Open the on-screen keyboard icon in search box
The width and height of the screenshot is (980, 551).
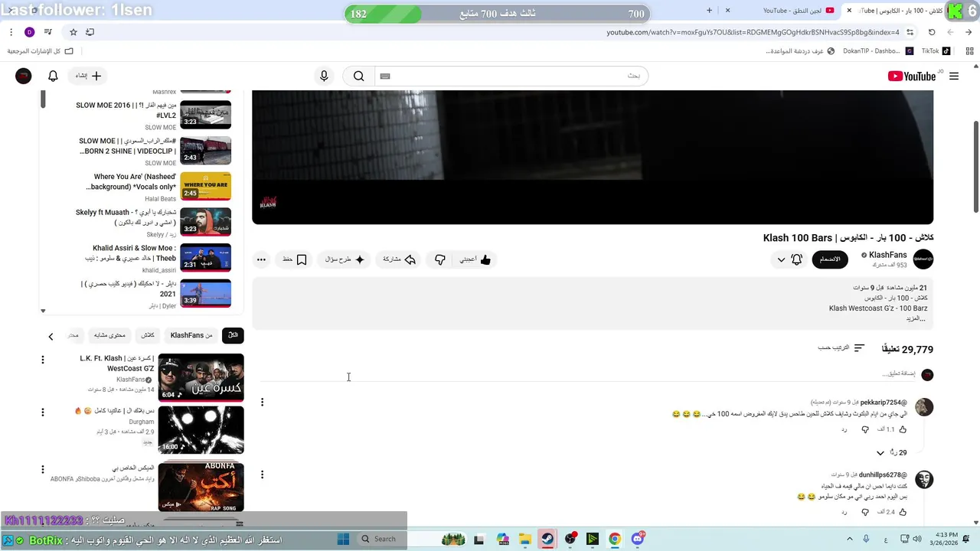(x=385, y=76)
